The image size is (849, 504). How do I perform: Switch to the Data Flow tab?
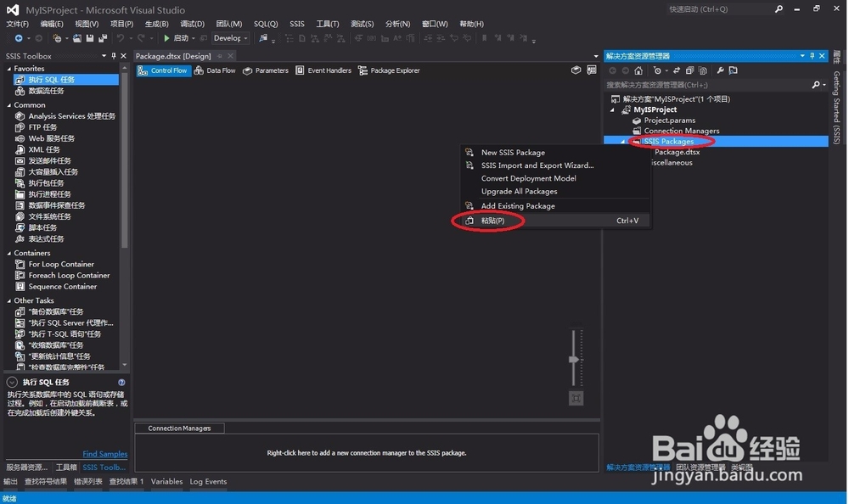(x=215, y=70)
